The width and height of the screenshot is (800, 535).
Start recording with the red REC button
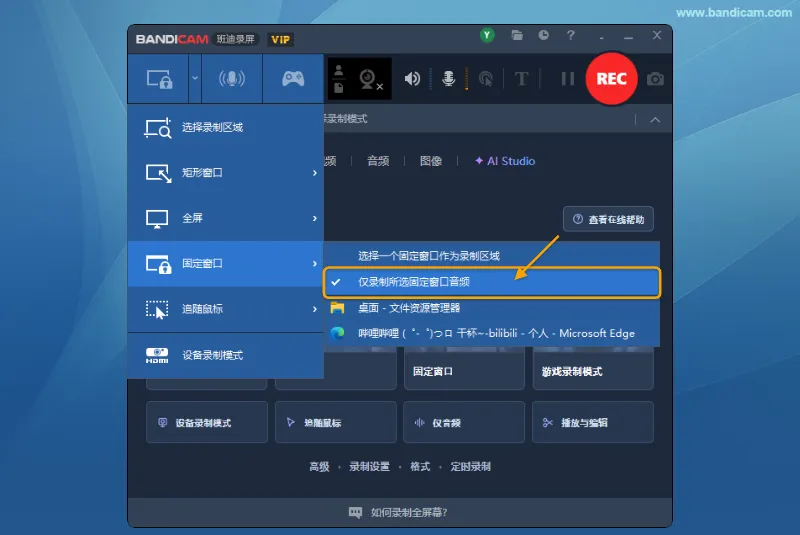click(x=611, y=79)
